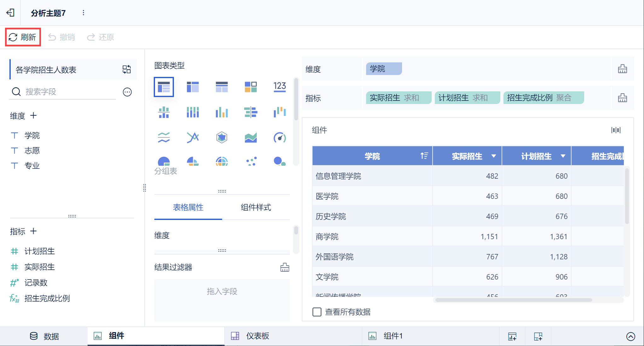
Task: Click the filter icon on the 维度 row
Action: 622,69
